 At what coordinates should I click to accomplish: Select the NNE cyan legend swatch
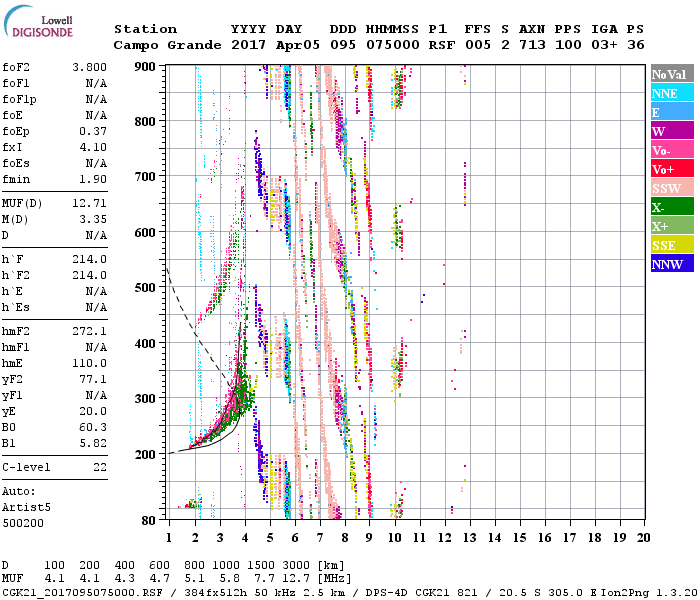tap(671, 93)
